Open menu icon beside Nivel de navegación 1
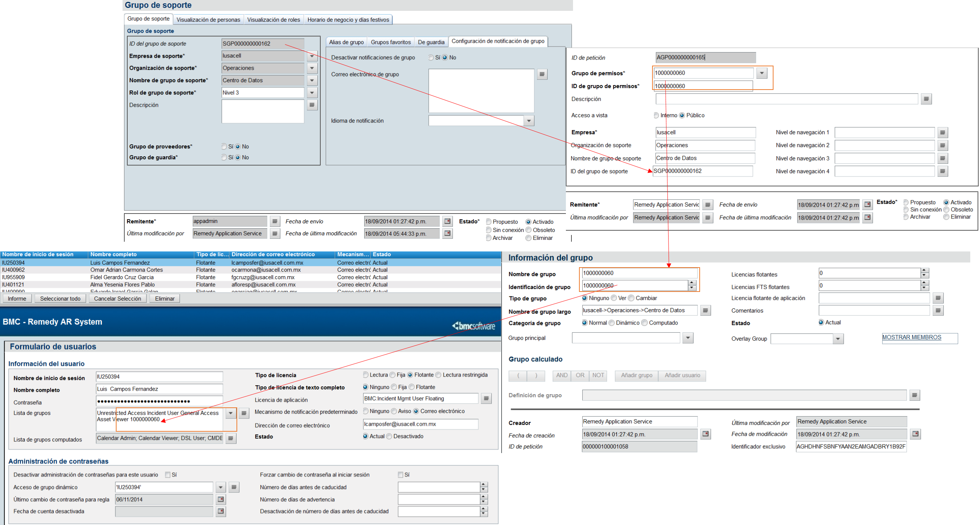 (x=943, y=132)
